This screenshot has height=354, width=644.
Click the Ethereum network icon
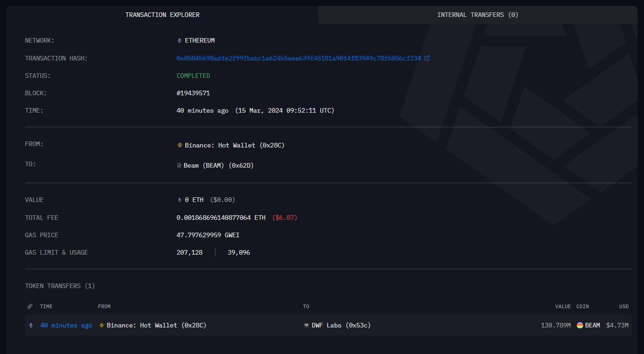179,41
